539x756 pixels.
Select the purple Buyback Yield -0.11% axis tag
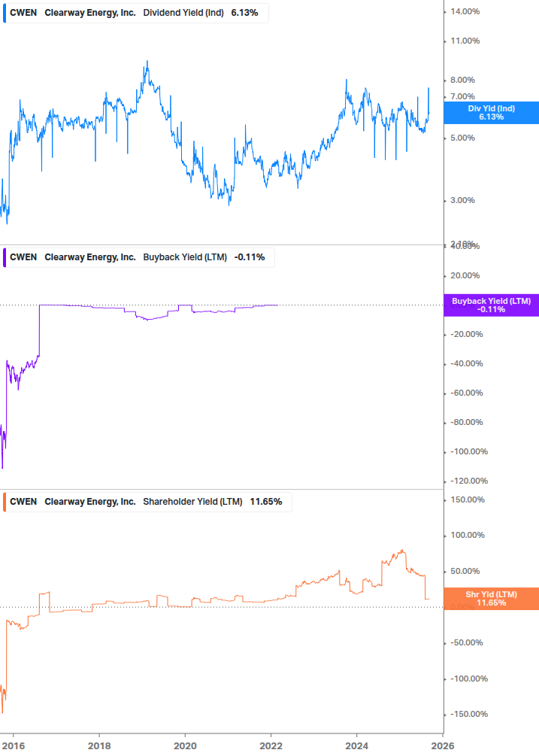point(492,305)
